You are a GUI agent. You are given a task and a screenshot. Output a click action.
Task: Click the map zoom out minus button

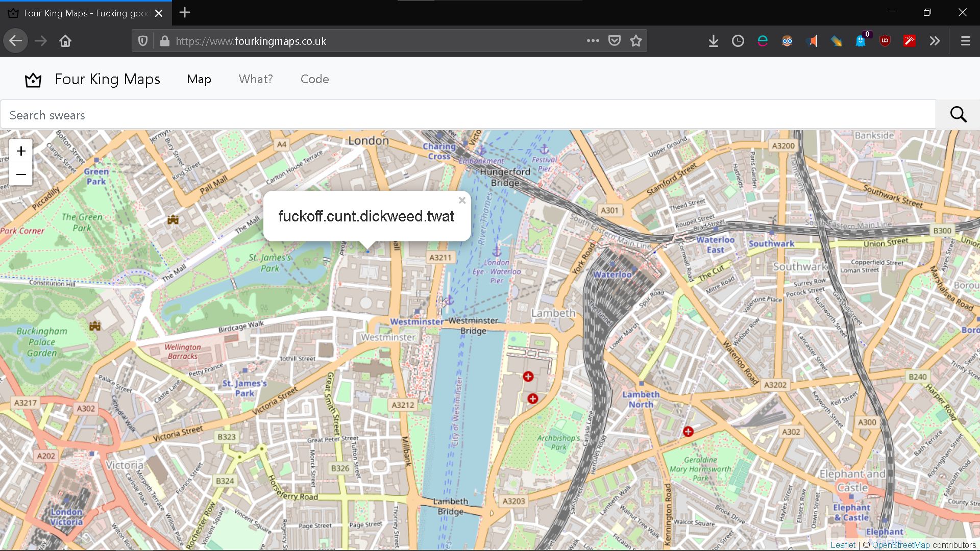(x=21, y=174)
